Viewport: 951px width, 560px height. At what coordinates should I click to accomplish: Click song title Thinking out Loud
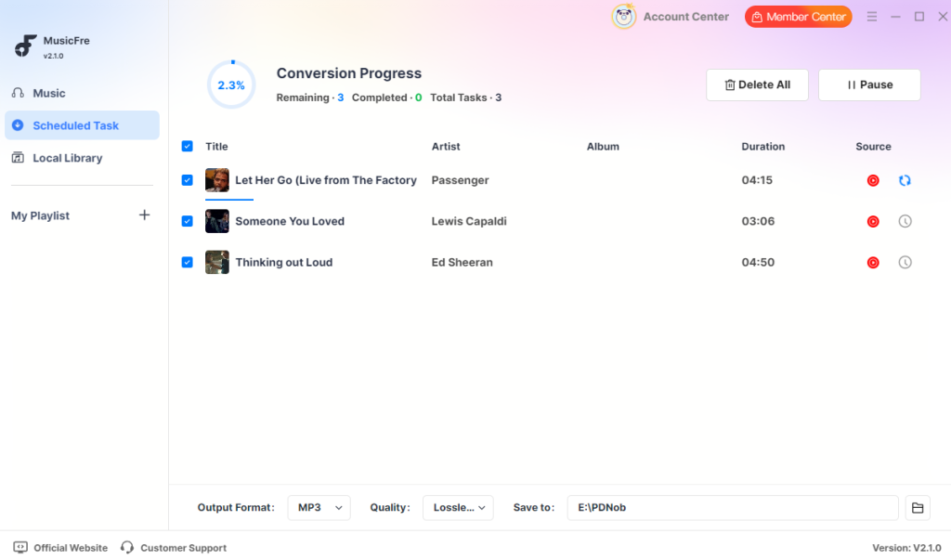(284, 262)
